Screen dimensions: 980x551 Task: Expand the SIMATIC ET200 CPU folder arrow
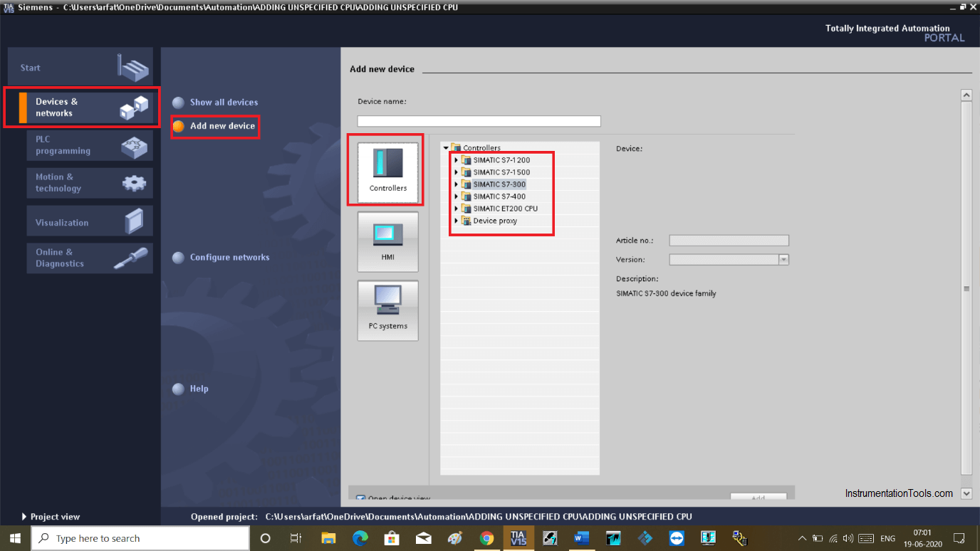(456, 209)
